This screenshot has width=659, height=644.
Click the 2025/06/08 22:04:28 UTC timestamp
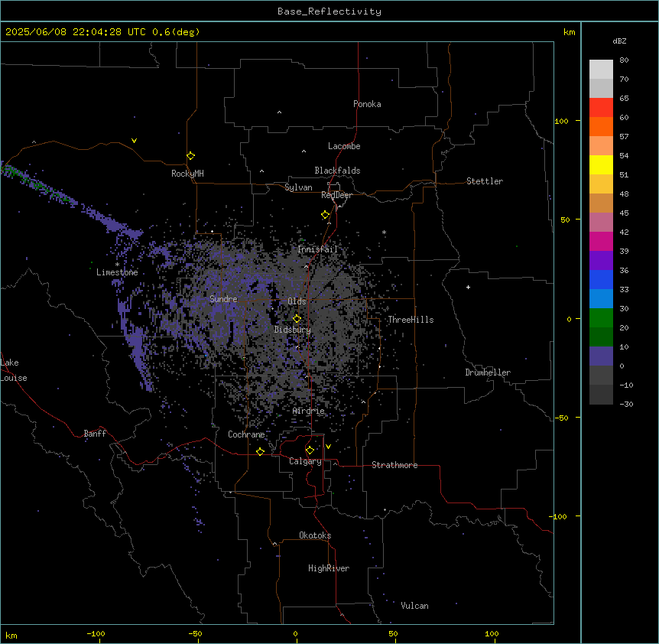point(76,32)
